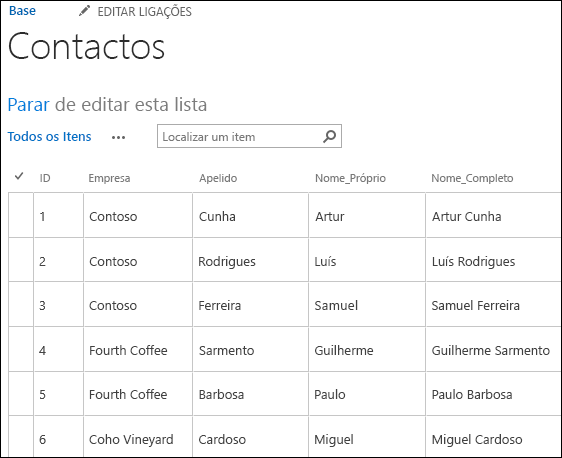This screenshot has height=458, width=562.
Task: Select the Todos os Itens view
Action: 49,137
